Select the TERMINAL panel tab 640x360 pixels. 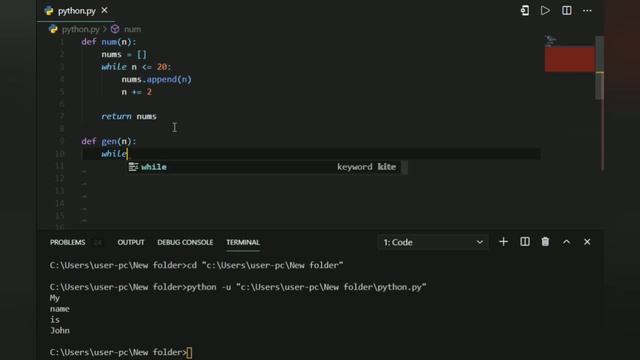[243, 242]
